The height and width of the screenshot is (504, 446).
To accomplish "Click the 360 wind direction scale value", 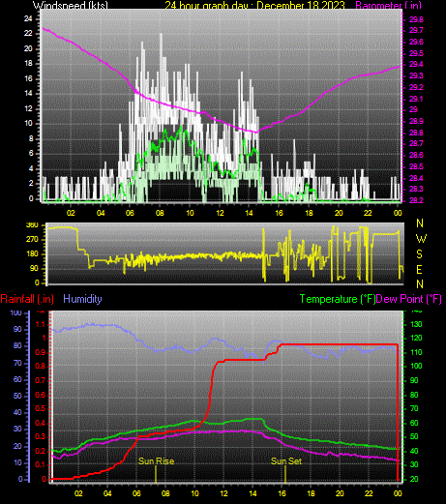I will click(32, 224).
